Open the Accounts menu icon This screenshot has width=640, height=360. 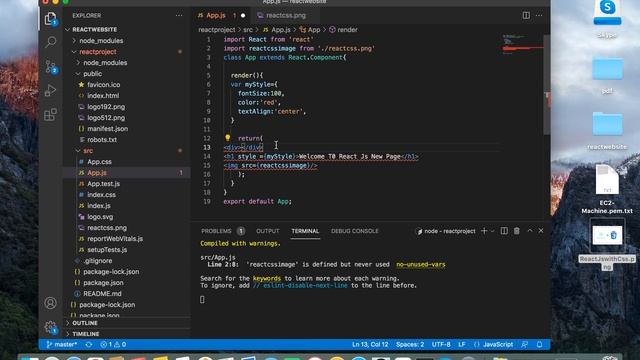pos(51,303)
